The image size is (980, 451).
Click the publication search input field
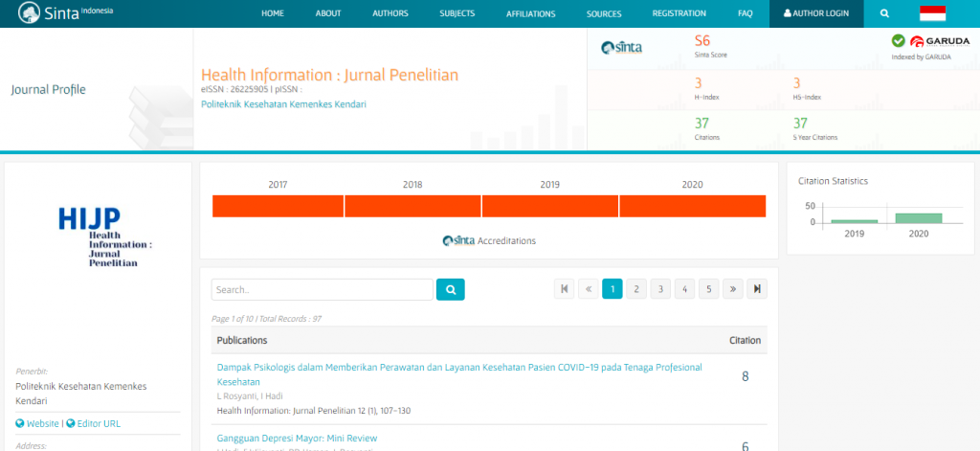(322, 289)
